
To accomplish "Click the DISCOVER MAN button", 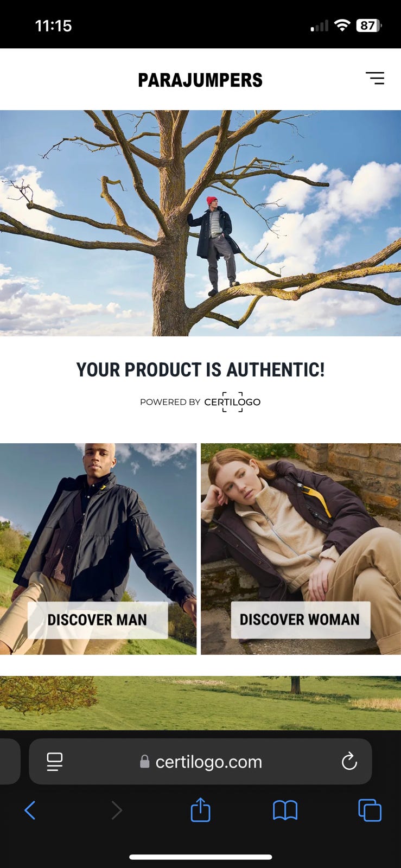I will pyautogui.click(x=98, y=620).
